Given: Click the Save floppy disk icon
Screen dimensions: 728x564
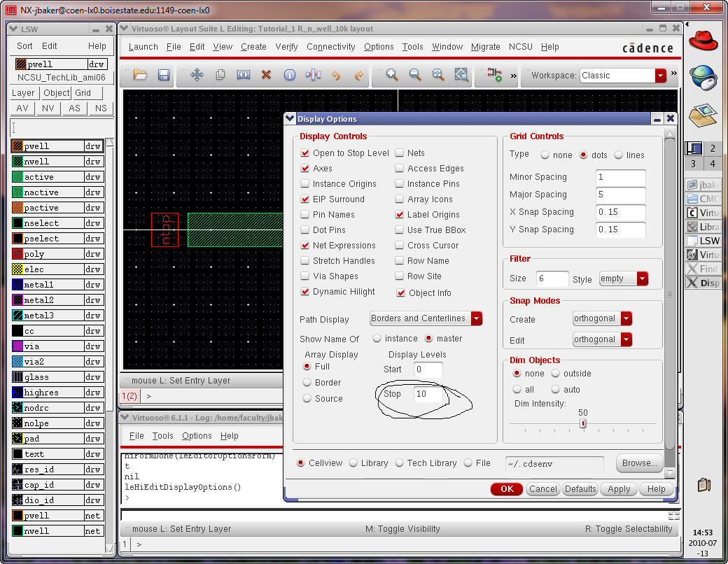Looking at the screenshot, I should pyautogui.click(x=163, y=75).
